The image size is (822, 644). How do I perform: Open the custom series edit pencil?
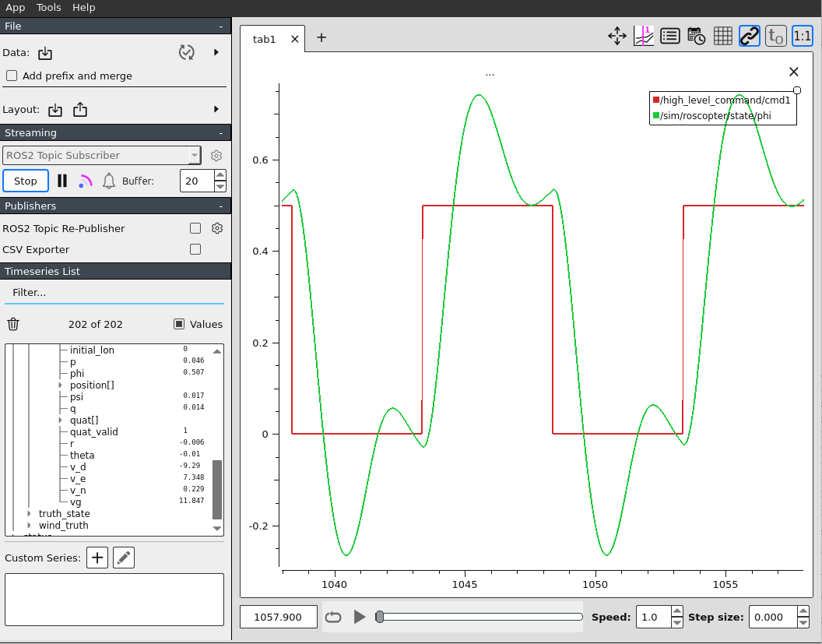click(x=124, y=558)
